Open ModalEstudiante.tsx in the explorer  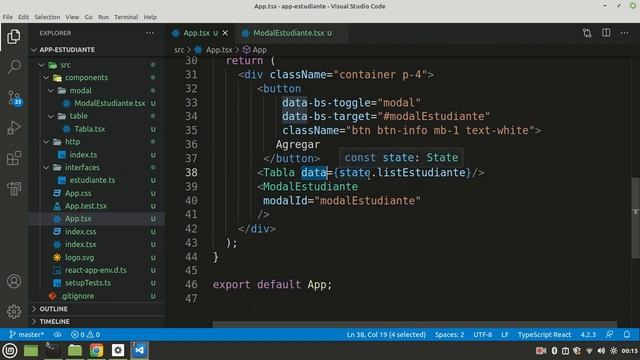(109, 103)
